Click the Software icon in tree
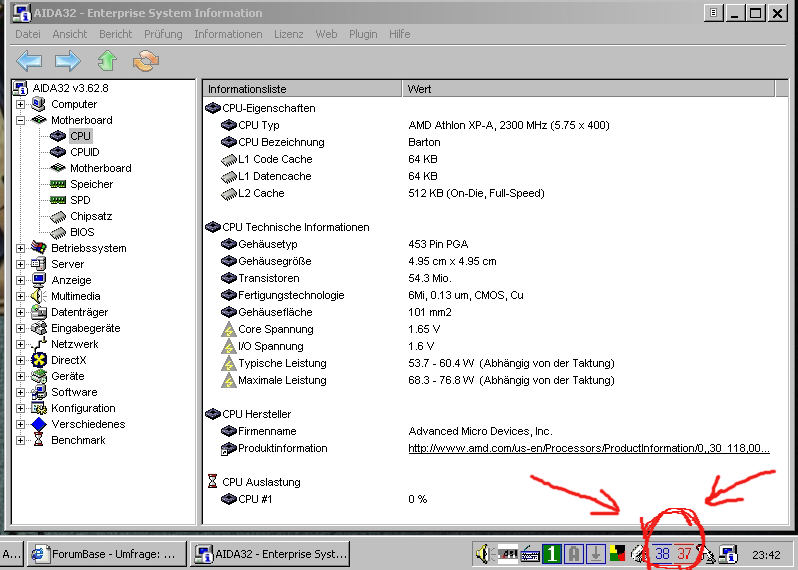798x570 pixels. click(x=39, y=392)
